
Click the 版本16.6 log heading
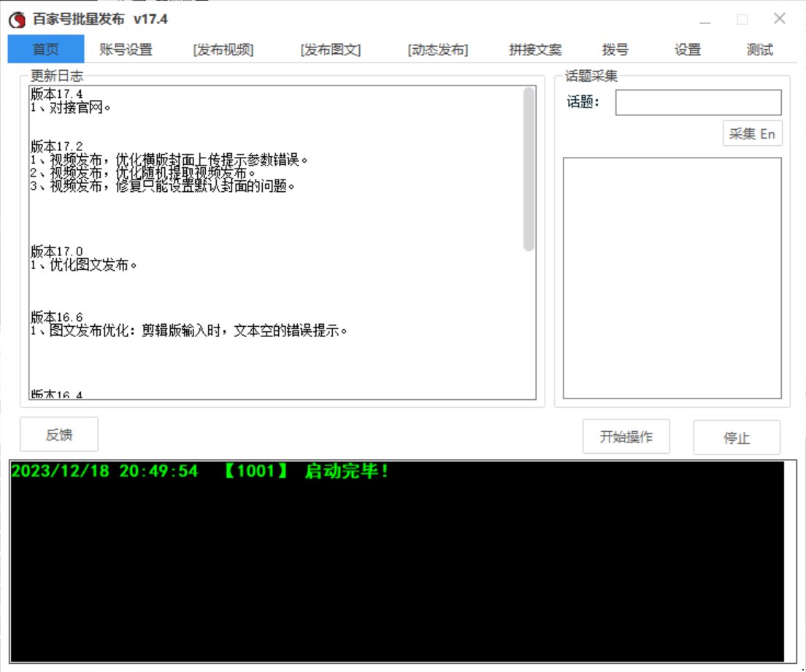(56, 317)
